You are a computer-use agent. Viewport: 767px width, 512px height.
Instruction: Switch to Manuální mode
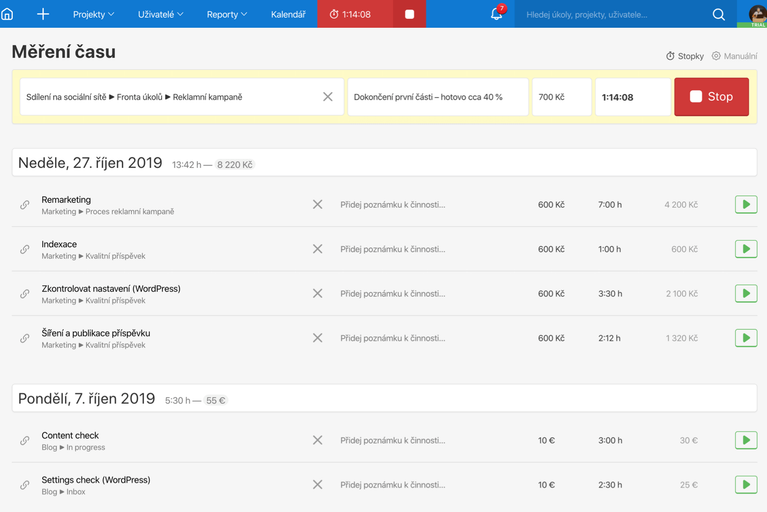coord(734,56)
